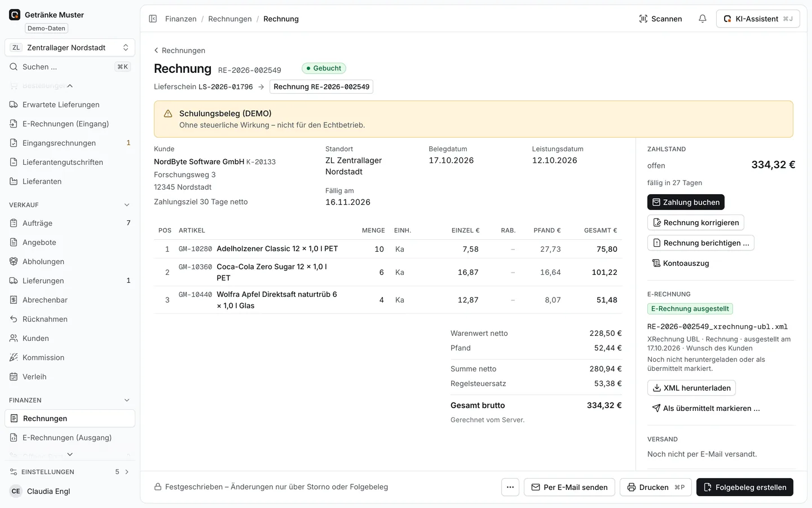This screenshot has width=812, height=508.
Task: Open notifications bell
Action: [x=703, y=19]
